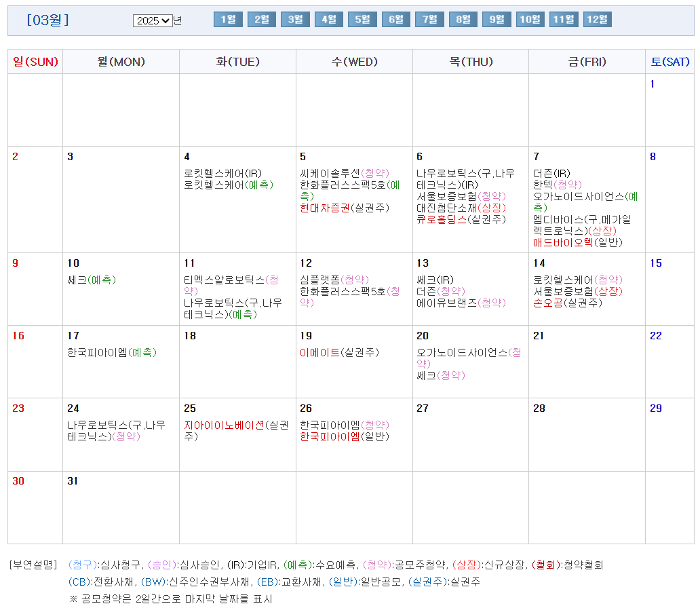Open 오가노이드사이언스(예측) on March 7
700x606 pixels.
click(585, 202)
